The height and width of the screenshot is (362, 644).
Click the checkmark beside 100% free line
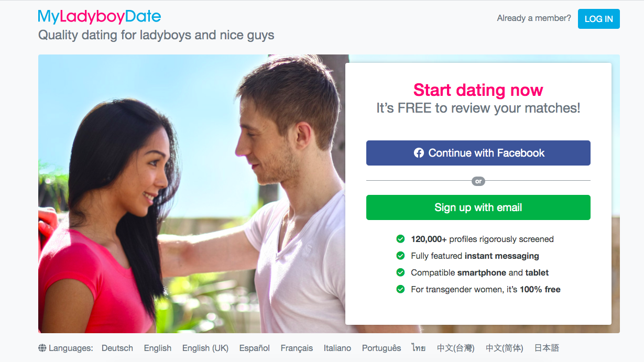(400, 289)
